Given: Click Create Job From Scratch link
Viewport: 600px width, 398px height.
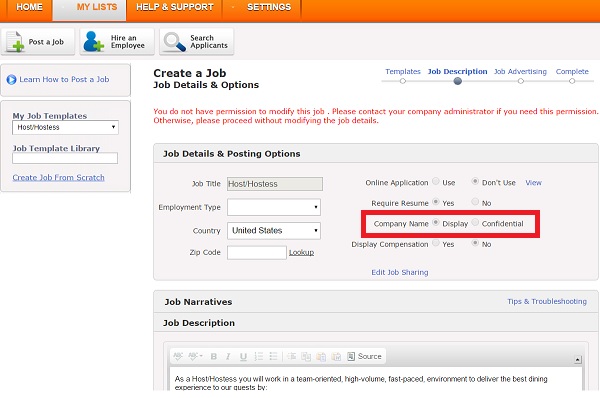Looking at the screenshot, I should tap(59, 178).
